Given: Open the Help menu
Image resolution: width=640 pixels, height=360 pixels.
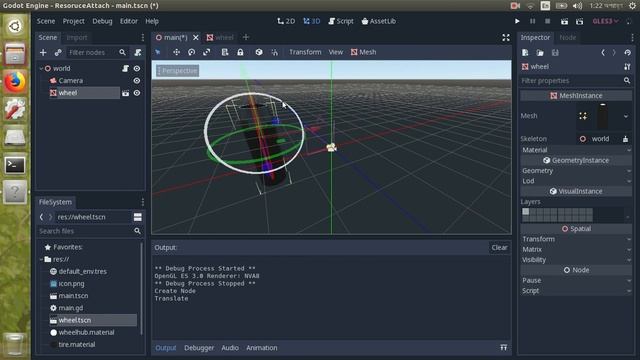Looking at the screenshot, I should click(x=152, y=21).
